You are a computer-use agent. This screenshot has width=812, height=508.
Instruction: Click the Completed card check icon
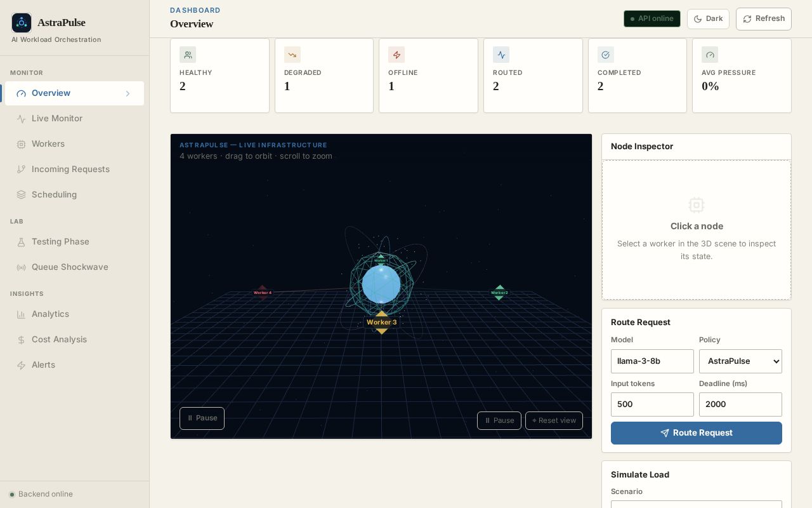[x=606, y=55]
